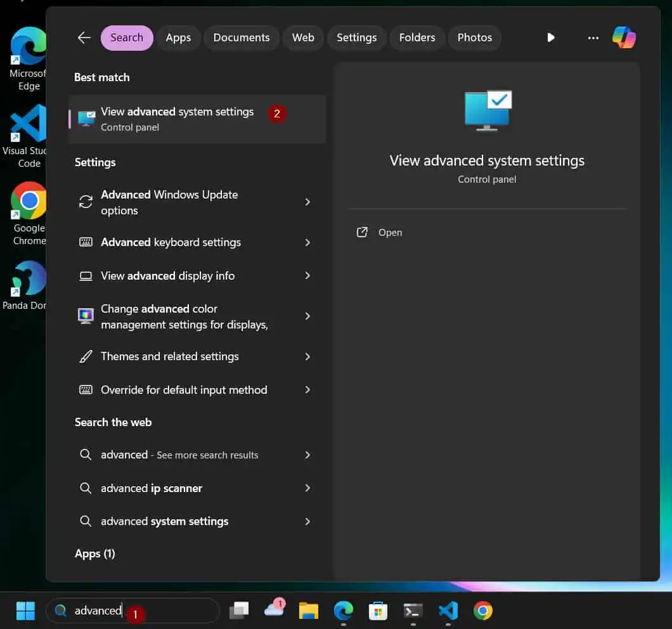Open View advanced system settings best match
The height and width of the screenshot is (629, 672).
click(x=197, y=119)
